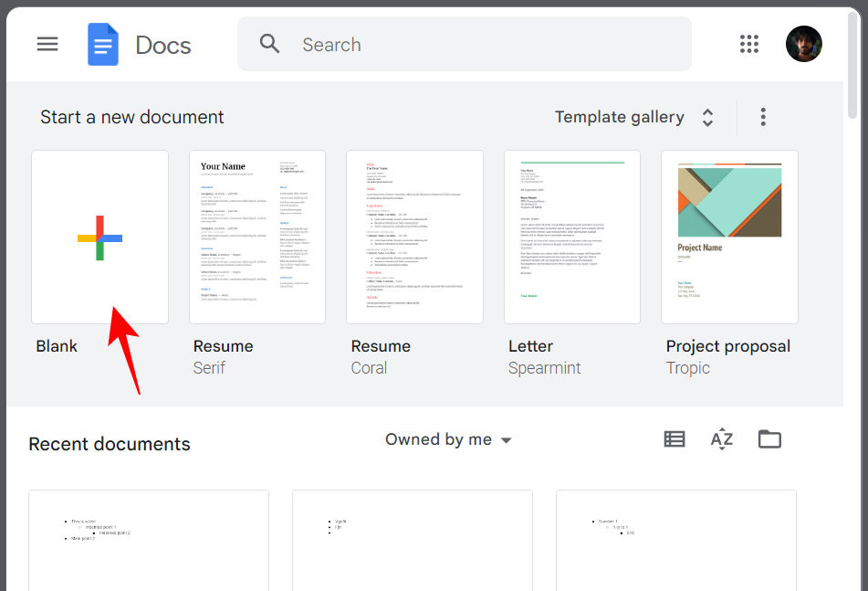Screen dimensions: 868x591
Task: Click the Start a new document heading
Action: coord(131,118)
